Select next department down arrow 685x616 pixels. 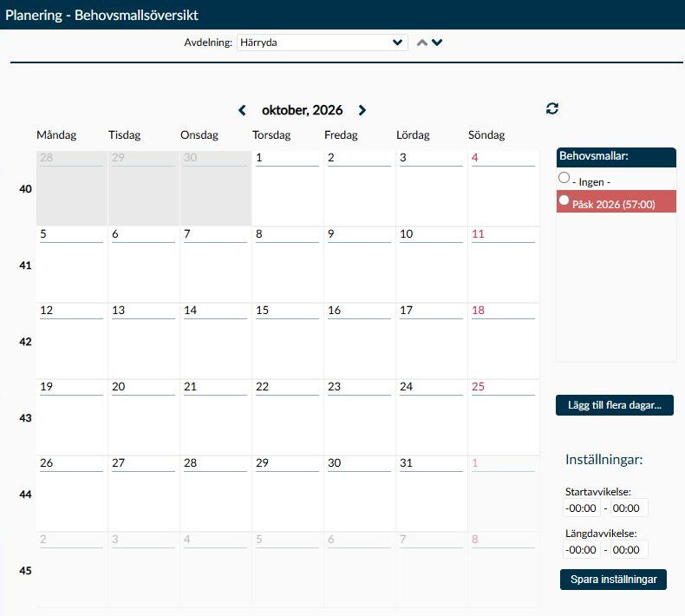(x=437, y=43)
